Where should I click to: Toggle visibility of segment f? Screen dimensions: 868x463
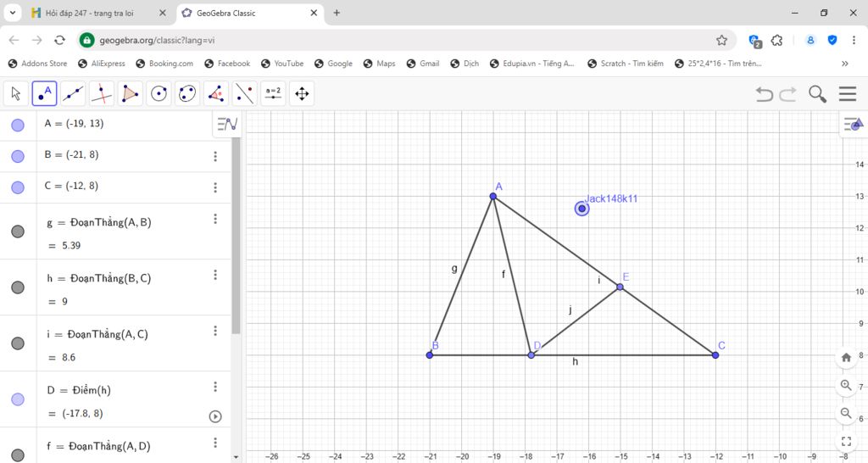pos(18,455)
